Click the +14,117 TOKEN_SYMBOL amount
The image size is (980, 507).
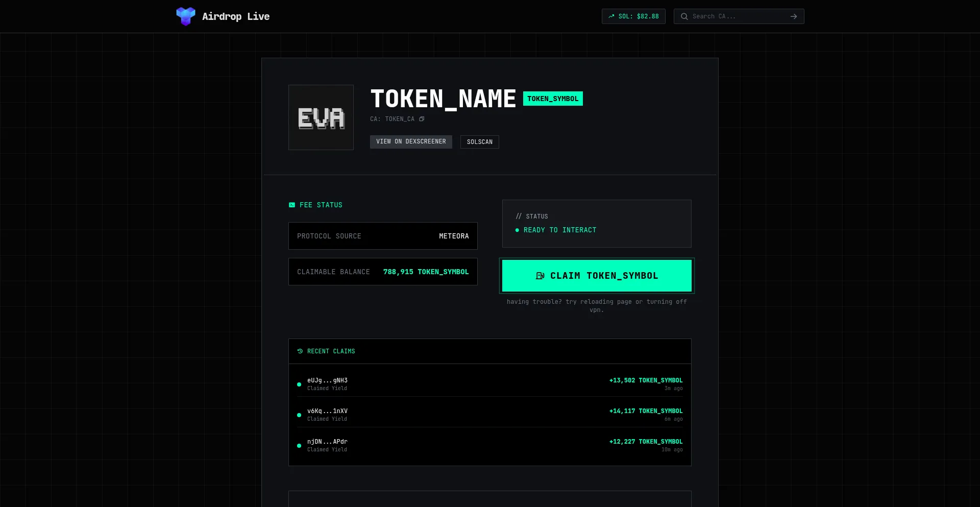[646, 411]
